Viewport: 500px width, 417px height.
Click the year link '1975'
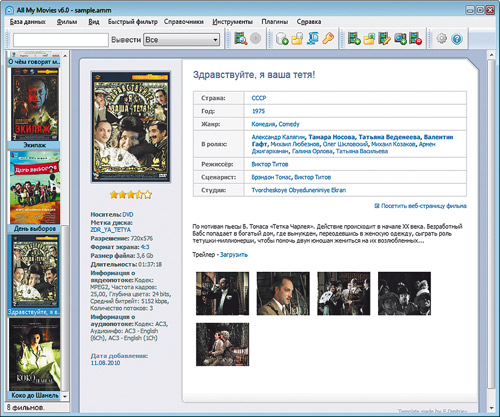pos(258,111)
